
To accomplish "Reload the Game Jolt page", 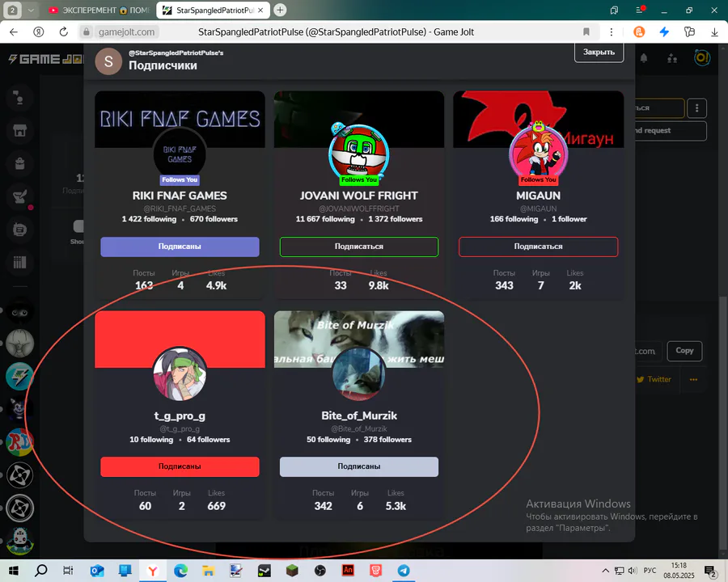I will pyautogui.click(x=64, y=32).
